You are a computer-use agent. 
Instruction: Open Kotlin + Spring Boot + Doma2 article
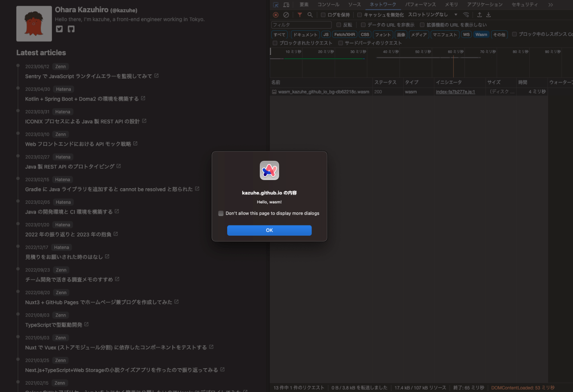(82, 99)
